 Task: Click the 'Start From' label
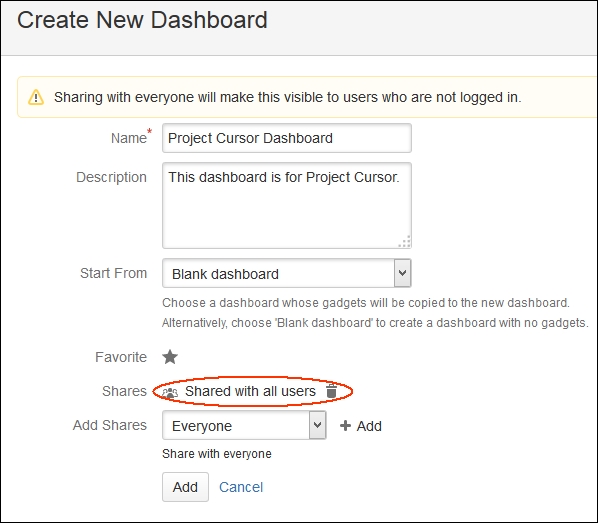click(114, 273)
